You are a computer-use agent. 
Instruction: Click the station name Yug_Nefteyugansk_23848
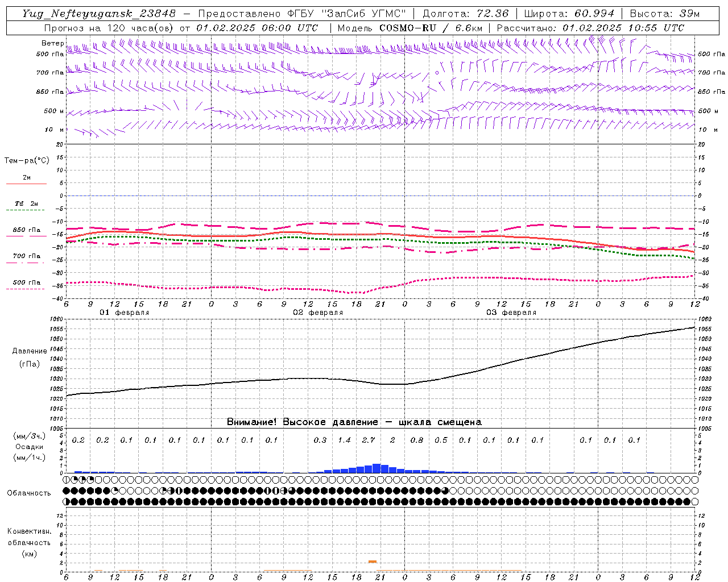click(98, 14)
